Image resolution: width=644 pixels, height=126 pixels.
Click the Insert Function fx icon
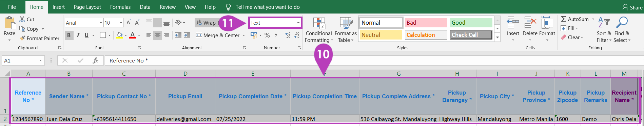(95, 60)
